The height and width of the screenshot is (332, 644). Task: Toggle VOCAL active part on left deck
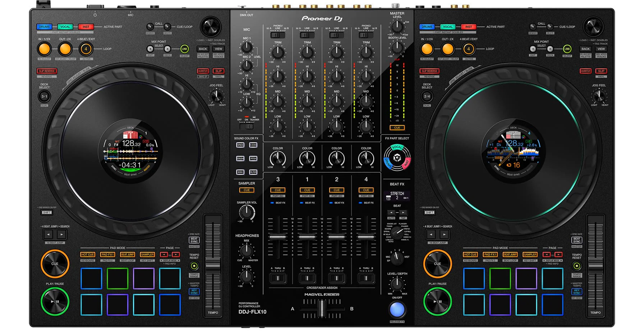click(x=65, y=27)
